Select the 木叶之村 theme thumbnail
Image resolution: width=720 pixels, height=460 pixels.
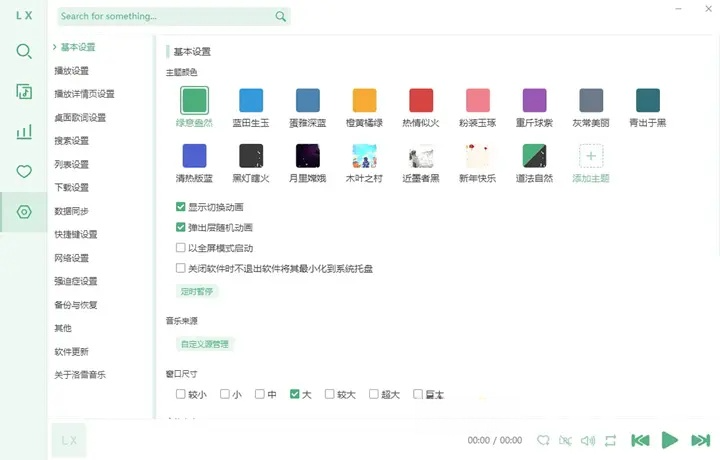click(365, 156)
